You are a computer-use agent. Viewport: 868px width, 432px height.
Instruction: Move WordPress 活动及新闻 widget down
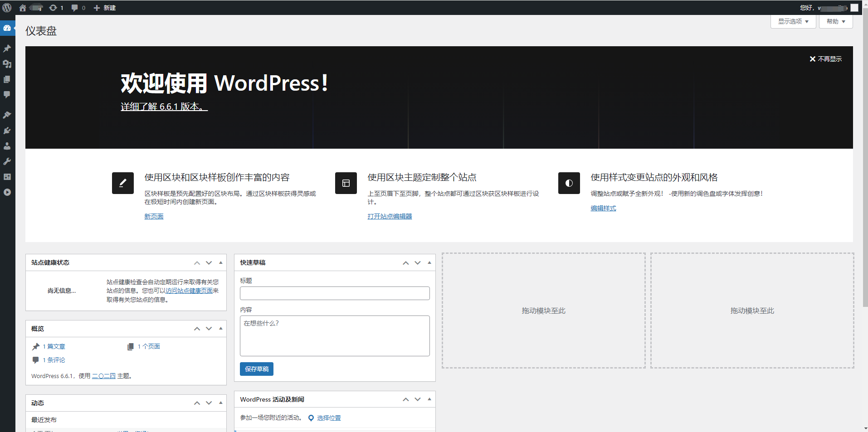click(418, 399)
